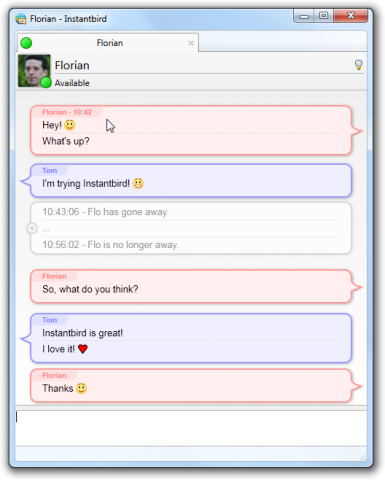Click Florian's avatar photo
The height and width of the screenshot is (480, 385).
(x=34, y=71)
